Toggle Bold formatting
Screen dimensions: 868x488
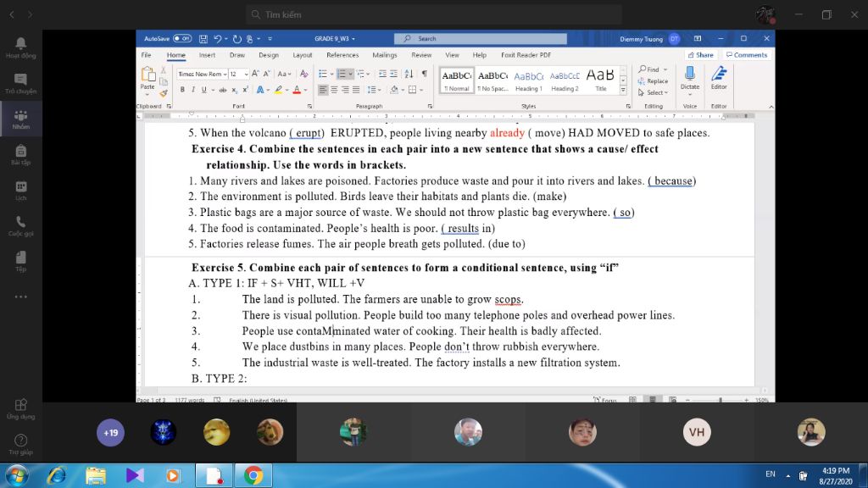pos(182,90)
